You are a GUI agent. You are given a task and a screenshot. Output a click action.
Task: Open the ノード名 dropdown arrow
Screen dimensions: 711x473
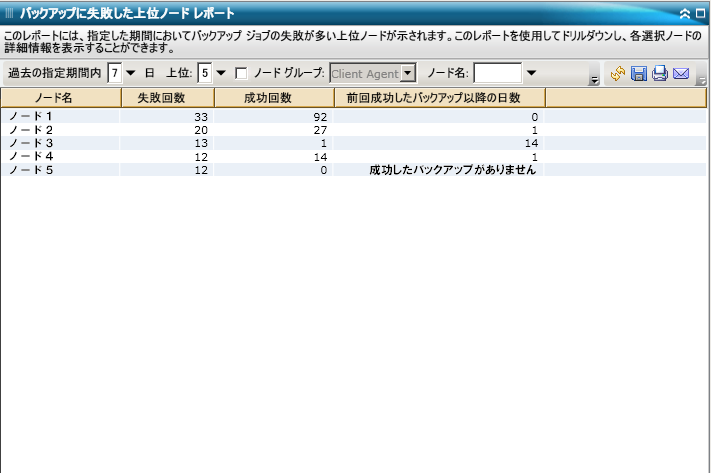point(531,73)
